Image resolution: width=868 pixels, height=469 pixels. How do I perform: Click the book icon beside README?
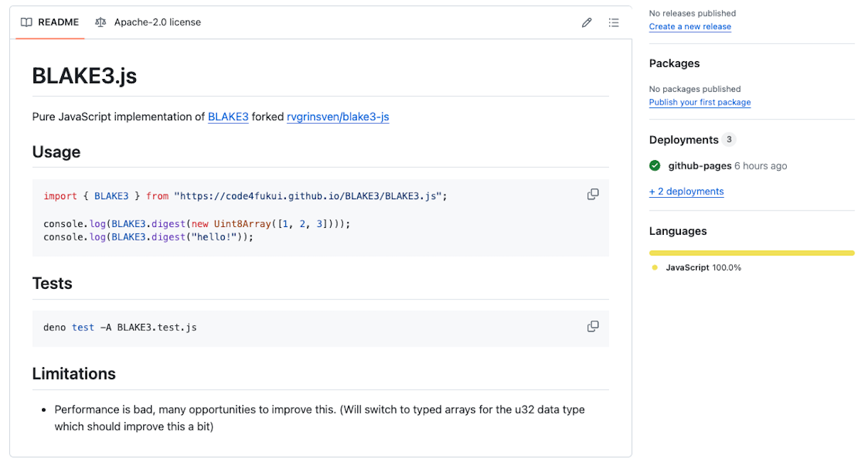click(26, 22)
